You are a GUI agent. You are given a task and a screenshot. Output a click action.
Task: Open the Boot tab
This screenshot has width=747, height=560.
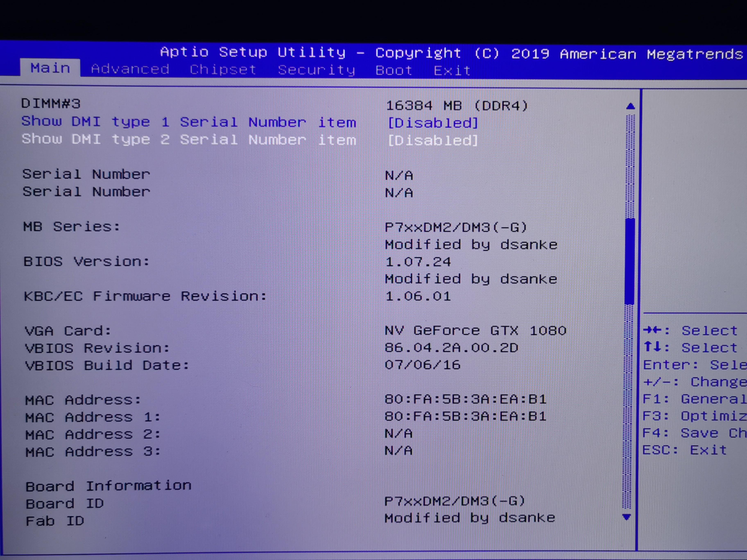tap(394, 70)
